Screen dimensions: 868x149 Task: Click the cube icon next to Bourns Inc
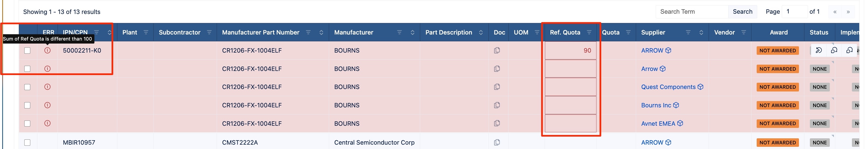[x=676, y=105]
